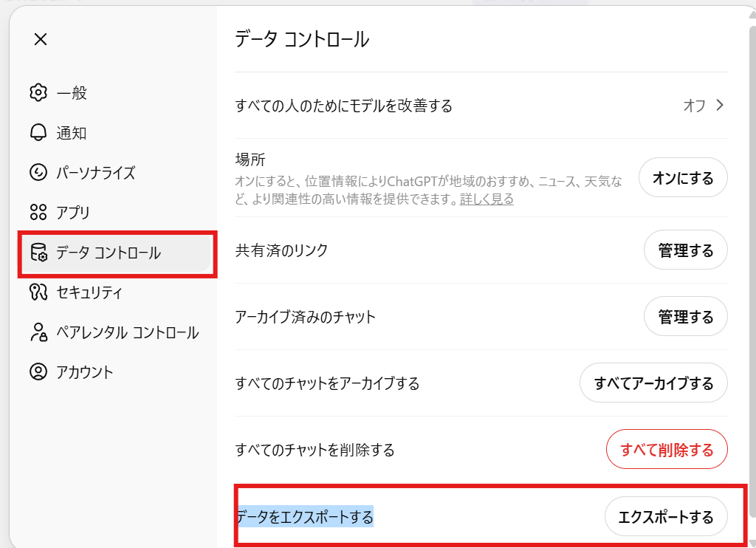The image size is (756, 548).
Task: Expand the model improvement オフ chevron
Action: point(721,106)
